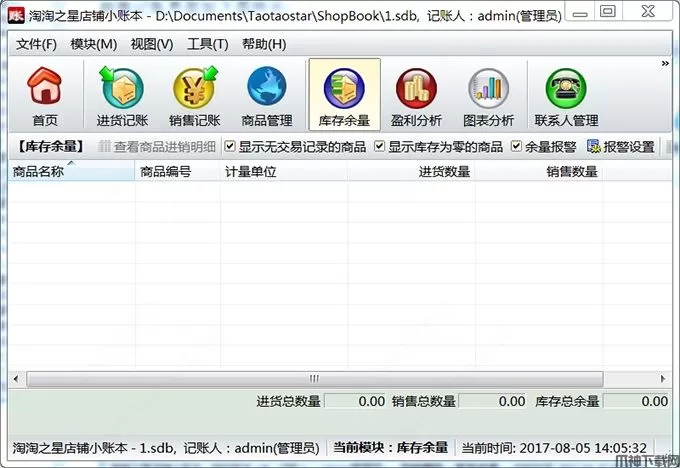Sort by 商品编号 column header
The width and height of the screenshot is (680, 468).
click(x=178, y=171)
